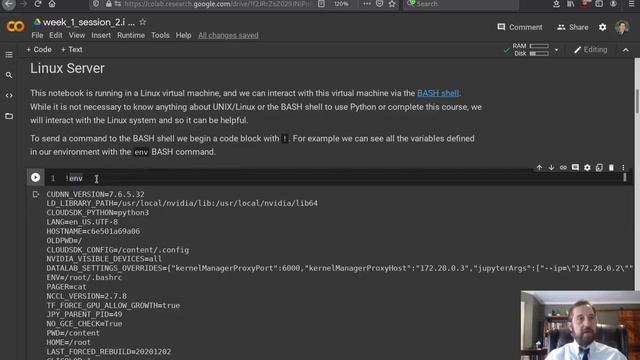Open the browser hamburger menu
The image size is (640, 360).
point(631,4)
